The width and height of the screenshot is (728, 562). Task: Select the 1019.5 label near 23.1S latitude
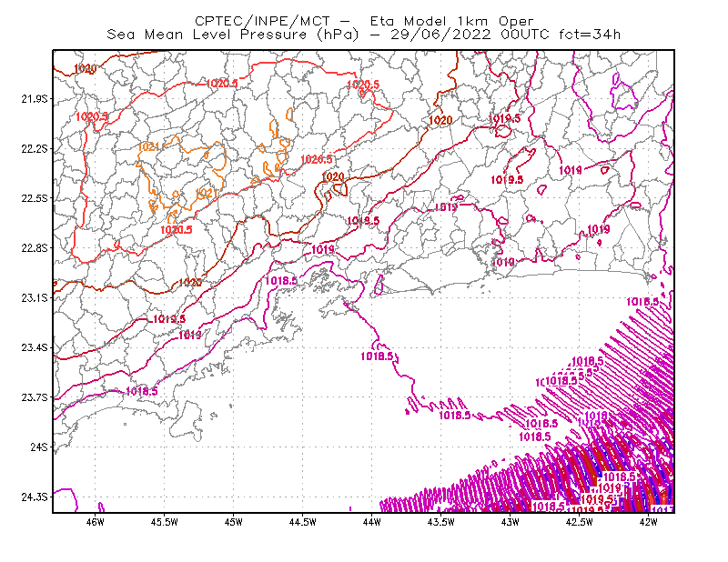coord(169,319)
